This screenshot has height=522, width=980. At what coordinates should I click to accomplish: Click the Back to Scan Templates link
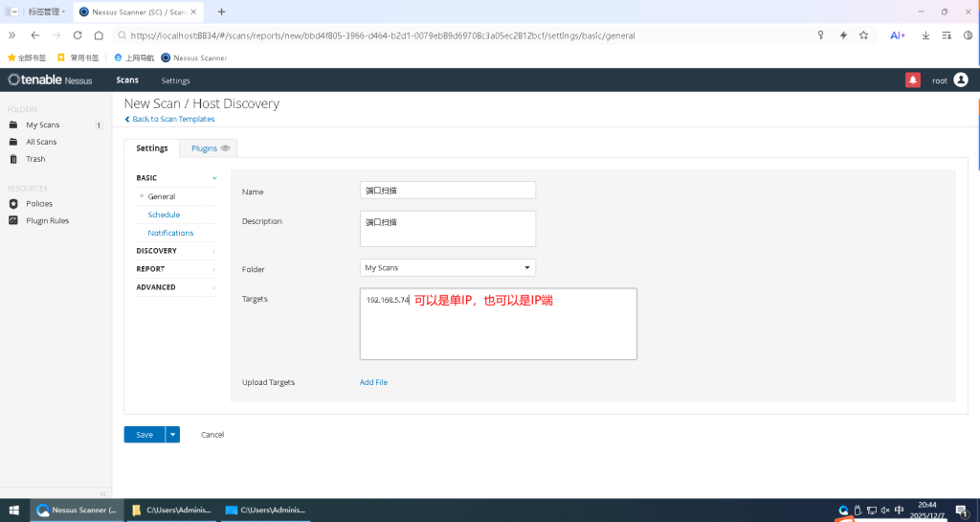(172, 119)
